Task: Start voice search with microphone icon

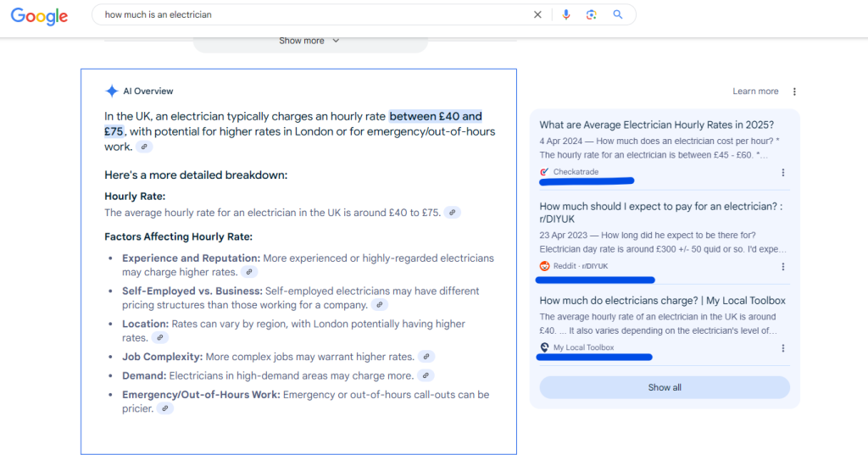Action: pos(565,15)
